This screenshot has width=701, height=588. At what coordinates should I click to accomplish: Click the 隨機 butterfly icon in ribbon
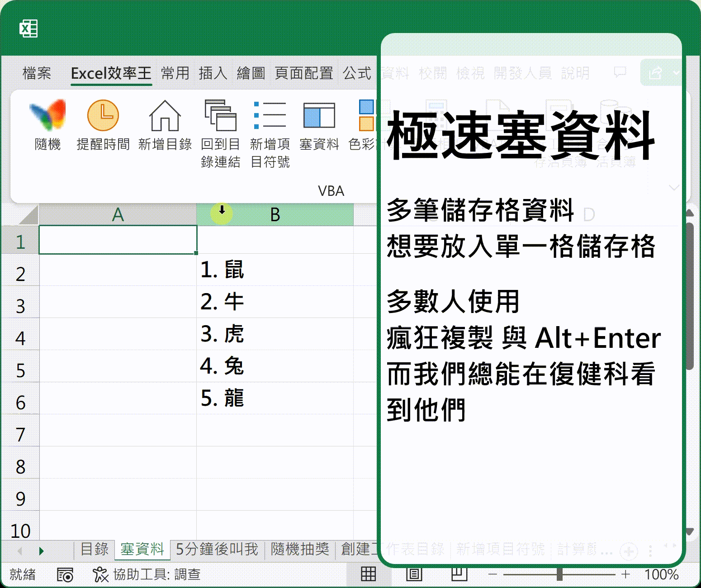pyautogui.click(x=47, y=116)
